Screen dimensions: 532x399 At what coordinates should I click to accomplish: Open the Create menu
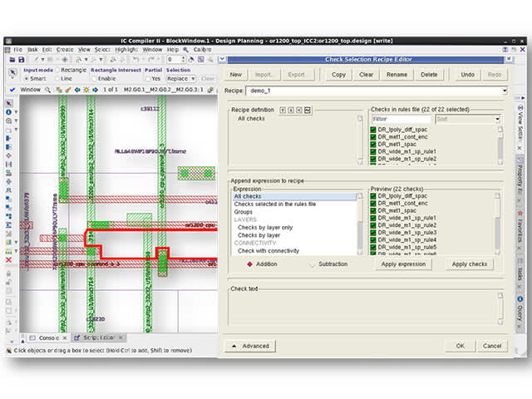point(65,50)
